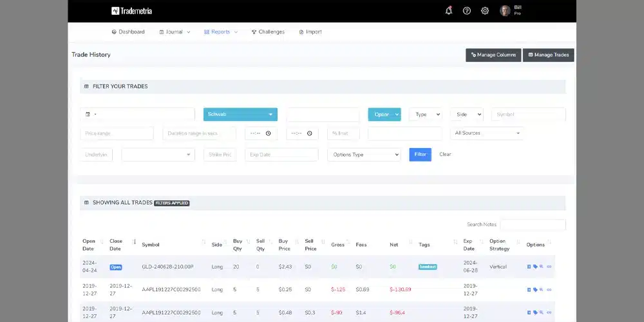Click the FILTERS APPLIED badge
644x322 pixels.
[x=172, y=203]
